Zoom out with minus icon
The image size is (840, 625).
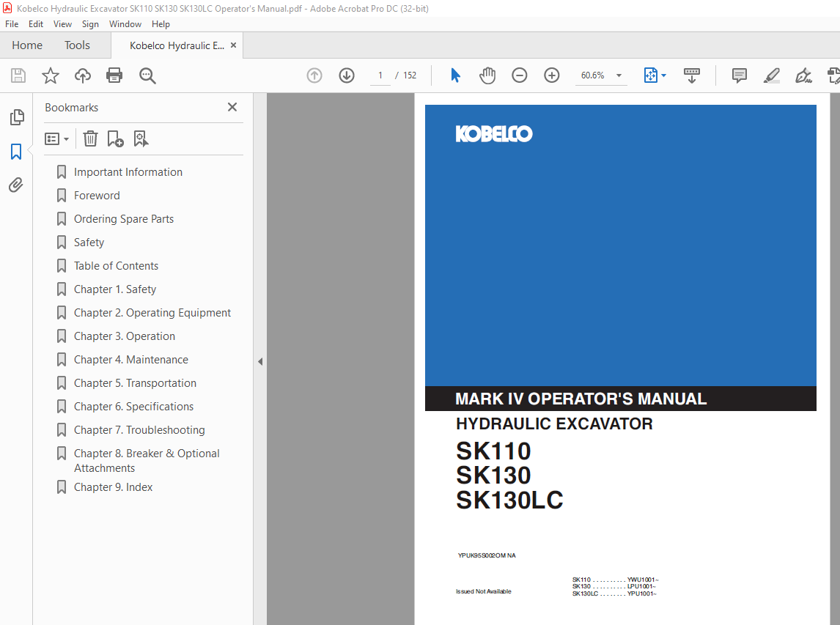click(519, 75)
